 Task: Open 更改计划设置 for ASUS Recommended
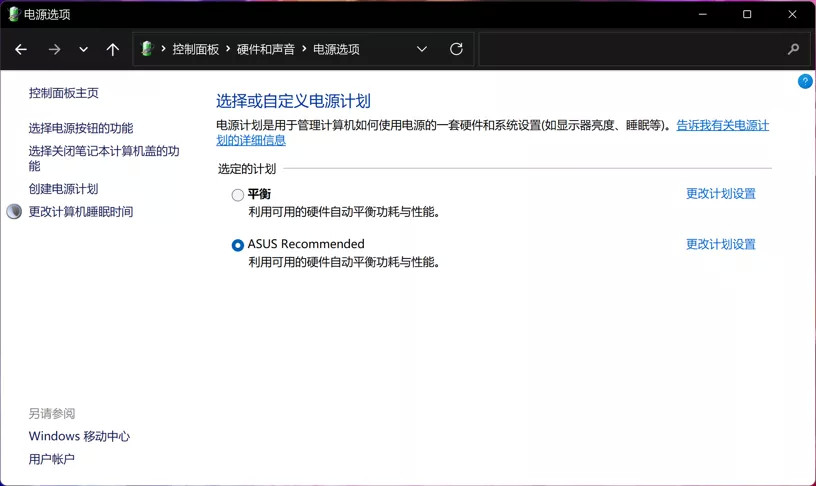coord(720,244)
